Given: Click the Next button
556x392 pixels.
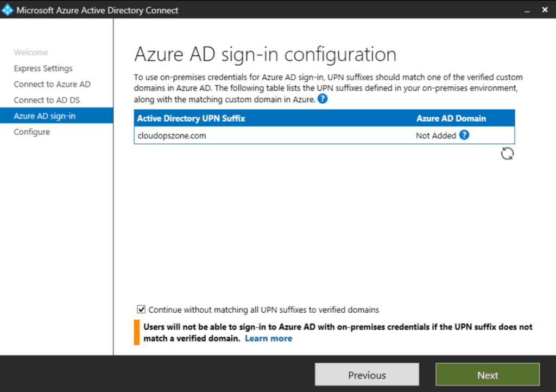Looking at the screenshot, I should click(x=487, y=375).
